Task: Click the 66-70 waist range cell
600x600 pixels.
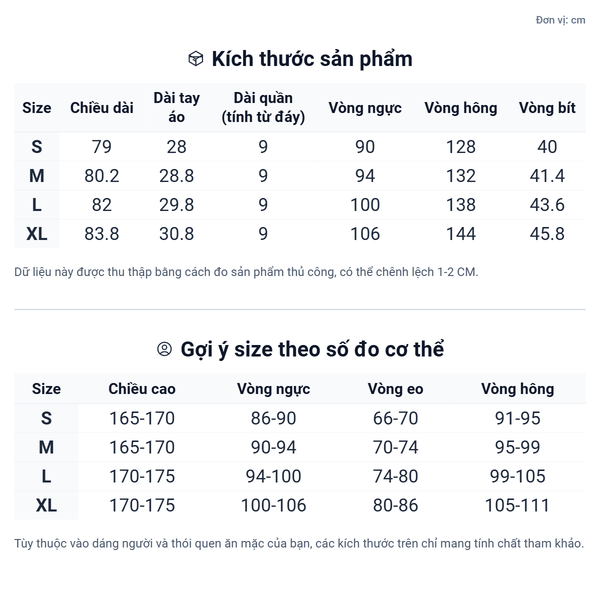Action: [x=395, y=418]
